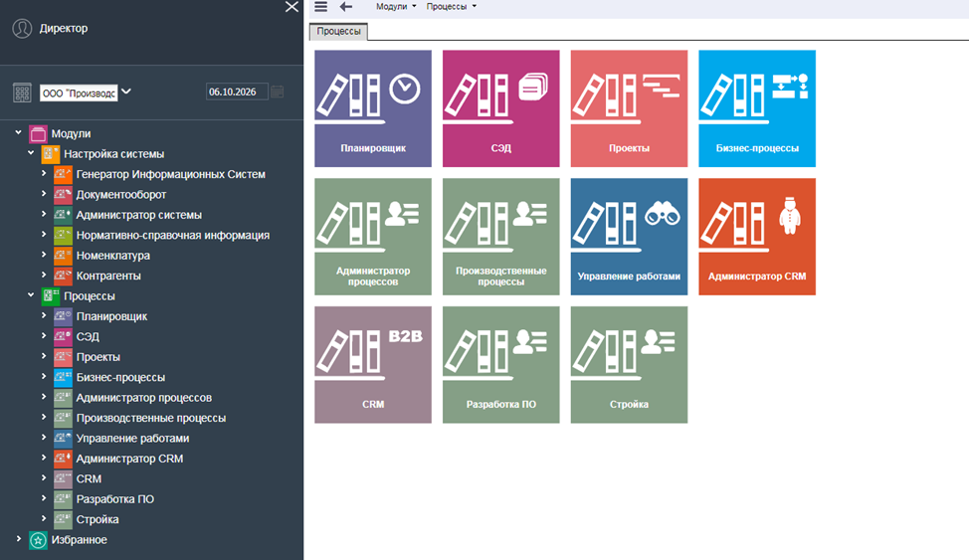Open the Бизнес-процессы tile
Image resolution: width=969 pixels, height=560 pixels.
click(x=757, y=108)
